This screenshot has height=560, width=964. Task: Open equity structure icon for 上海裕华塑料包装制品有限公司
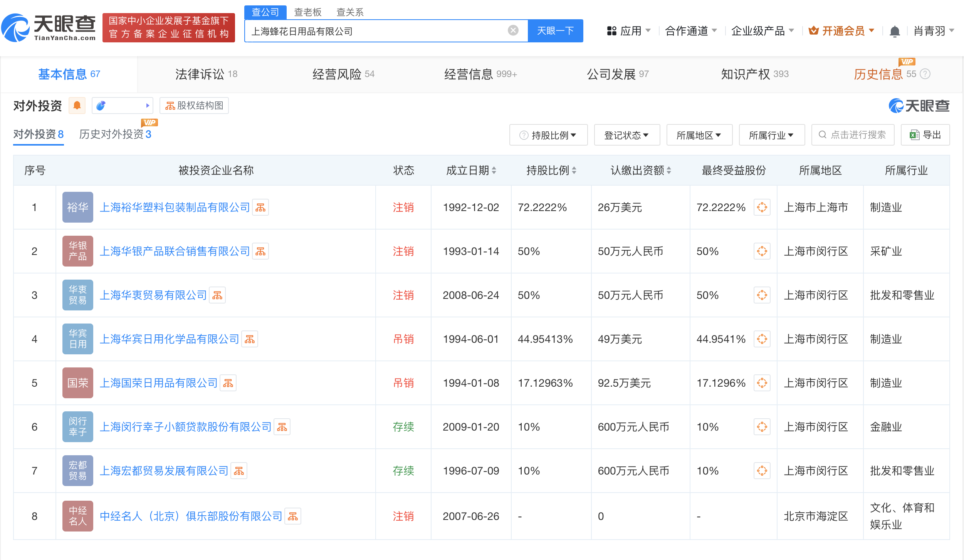pyautogui.click(x=260, y=208)
